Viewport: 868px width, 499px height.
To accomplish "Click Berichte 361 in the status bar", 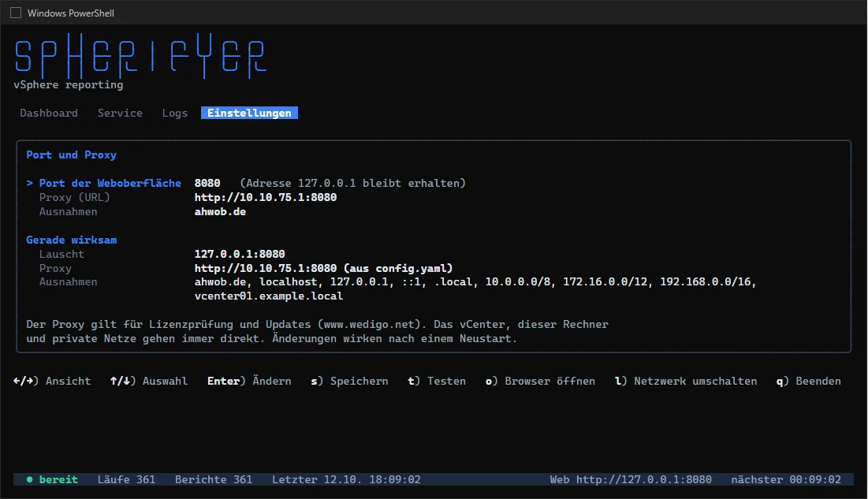I will click(214, 479).
